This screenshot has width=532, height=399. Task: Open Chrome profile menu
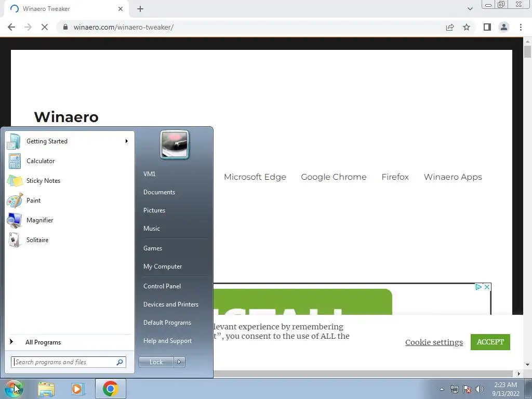click(x=504, y=27)
